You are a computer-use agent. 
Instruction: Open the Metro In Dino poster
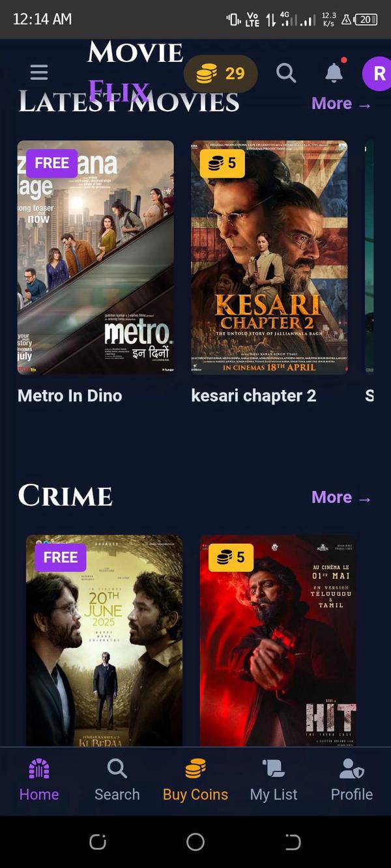point(96,258)
